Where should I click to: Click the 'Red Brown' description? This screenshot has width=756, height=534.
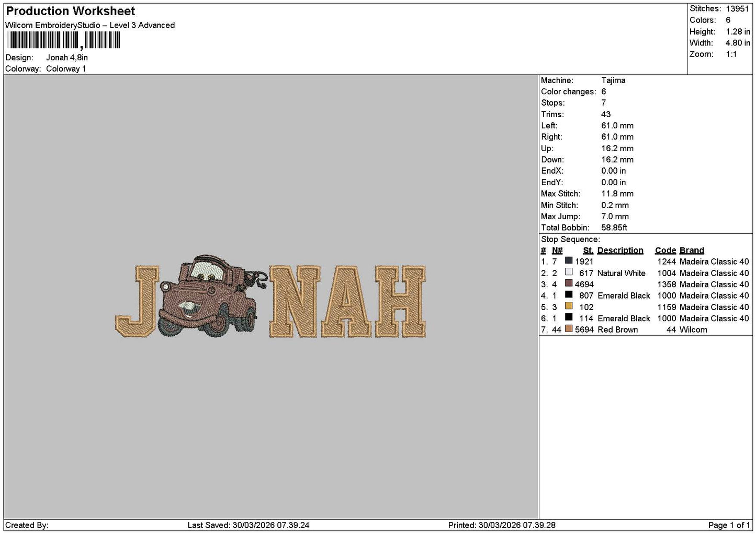click(x=617, y=330)
